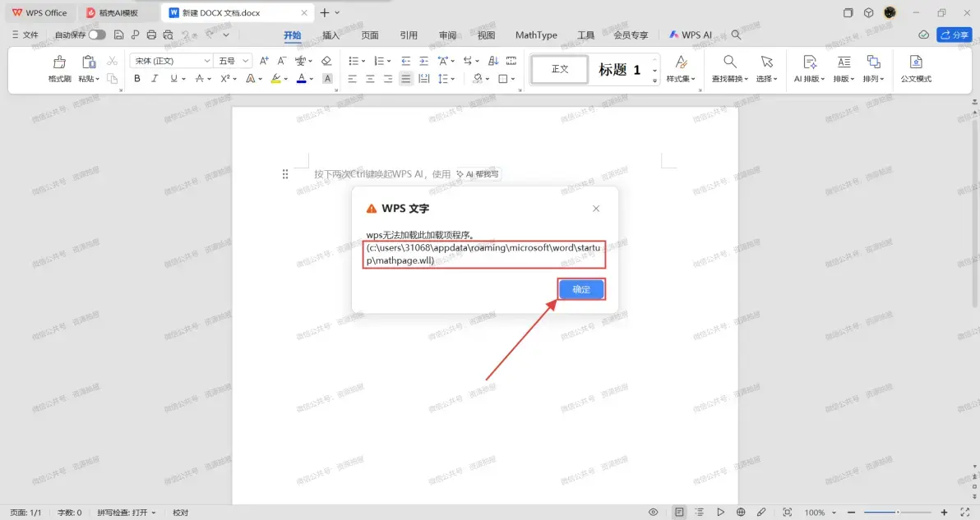Image resolution: width=980 pixels, height=520 pixels.
Task: Open the 页面 Page tab
Action: click(x=369, y=35)
